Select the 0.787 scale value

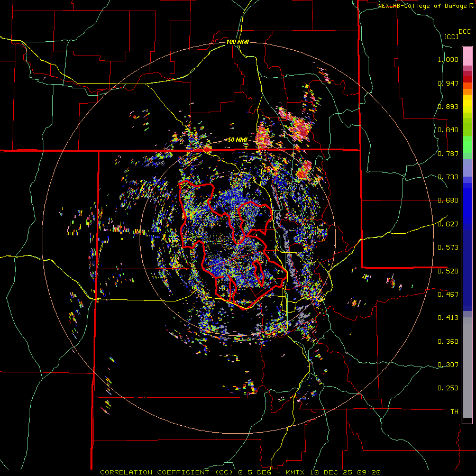(448, 153)
